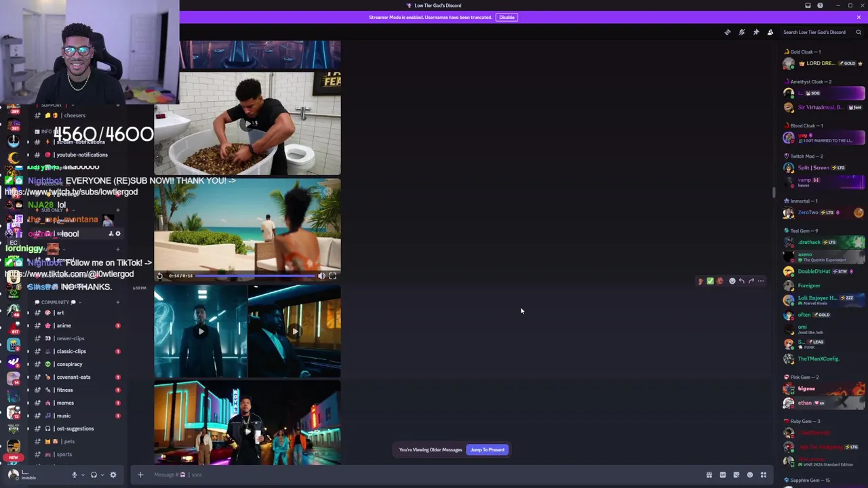The width and height of the screenshot is (868, 488).
Task: Open the sticker picker icon
Action: (x=736, y=474)
